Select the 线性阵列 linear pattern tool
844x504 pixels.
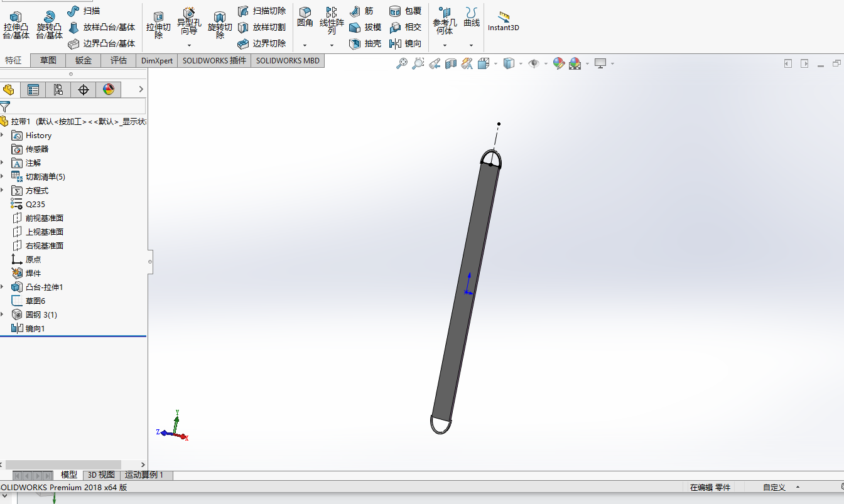(x=332, y=21)
